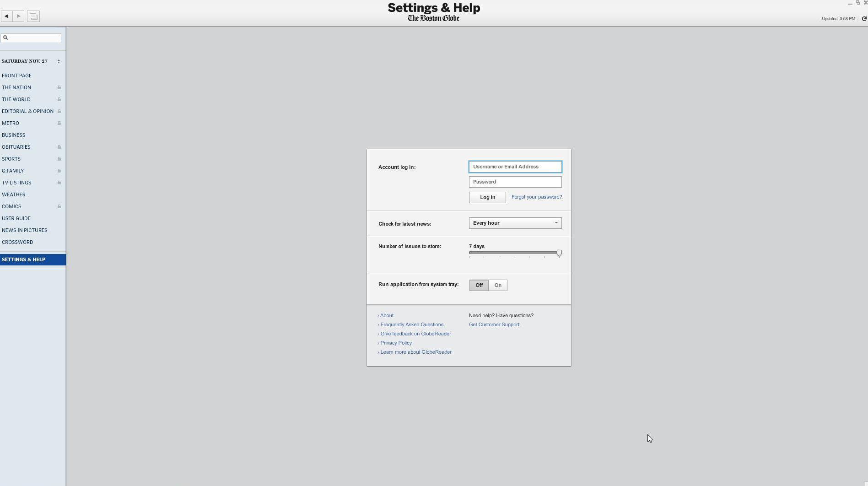Click the sidebar search box
This screenshot has height=486, width=868.
(31, 38)
